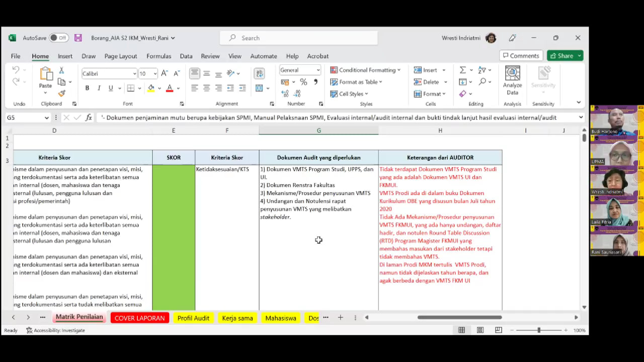The image size is (644, 362).
Task: Apply Italic formatting
Action: point(99,88)
